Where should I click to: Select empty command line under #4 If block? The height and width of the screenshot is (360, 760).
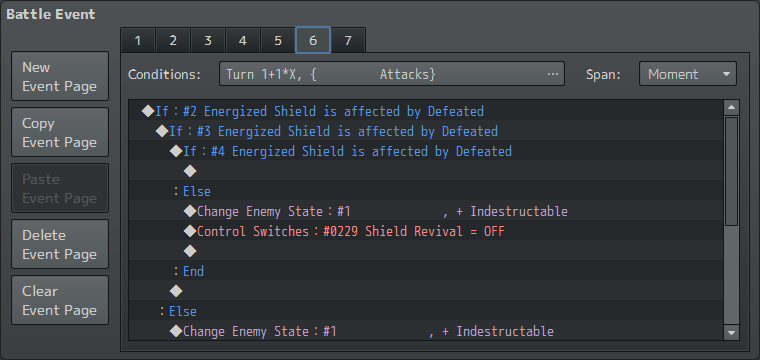coord(426,171)
